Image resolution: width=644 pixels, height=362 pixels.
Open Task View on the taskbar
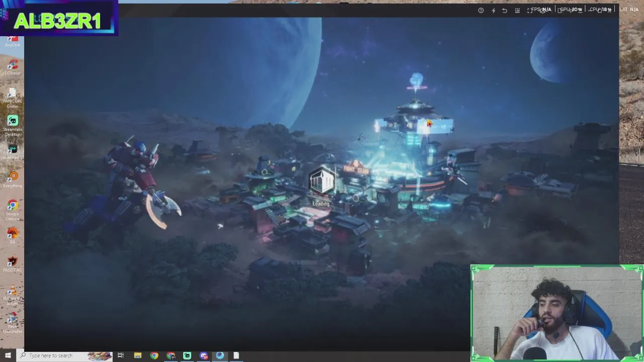121,355
